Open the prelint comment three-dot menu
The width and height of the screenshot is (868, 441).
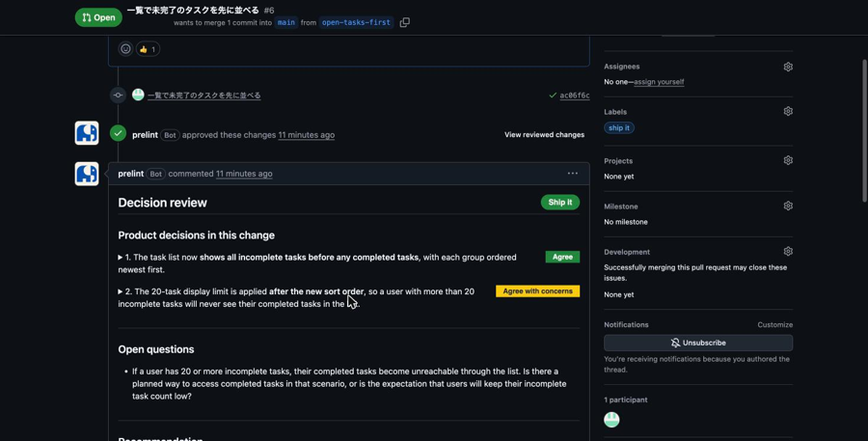tap(572, 174)
